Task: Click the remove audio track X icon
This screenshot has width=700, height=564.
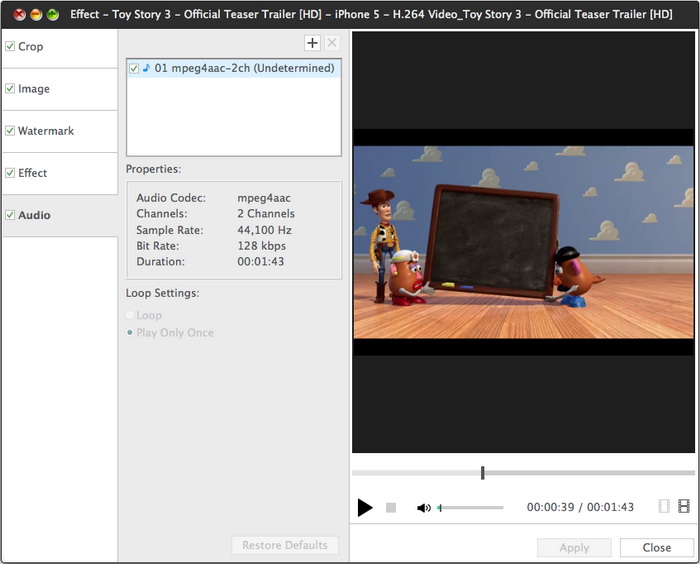Action: coord(332,43)
